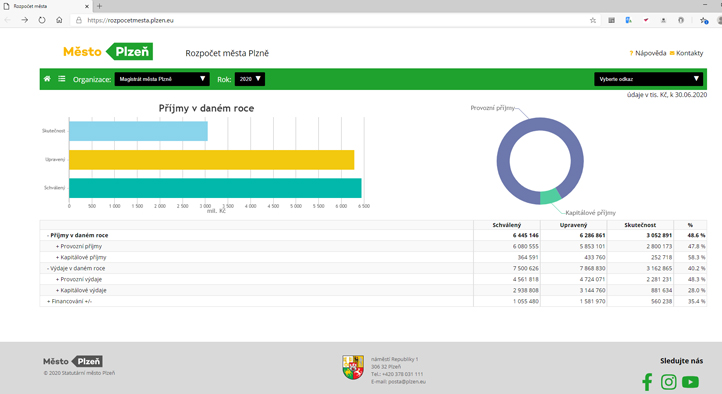Open the Vyberte odkaz dropdown
The image size is (722, 394).
[649, 79]
